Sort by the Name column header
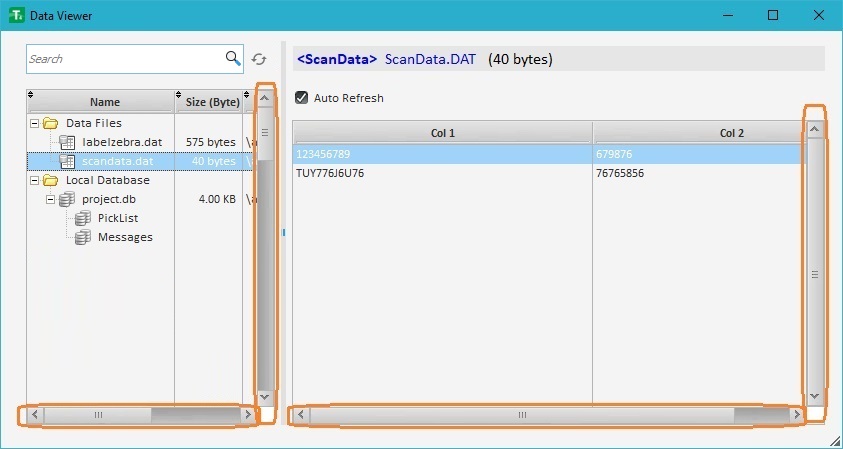 coord(104,102)
